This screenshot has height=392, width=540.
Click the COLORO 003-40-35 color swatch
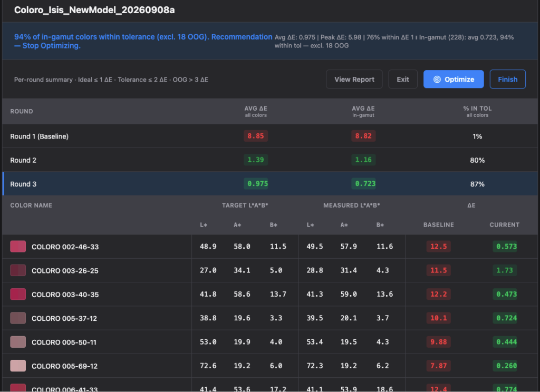(x=18, y=294)
